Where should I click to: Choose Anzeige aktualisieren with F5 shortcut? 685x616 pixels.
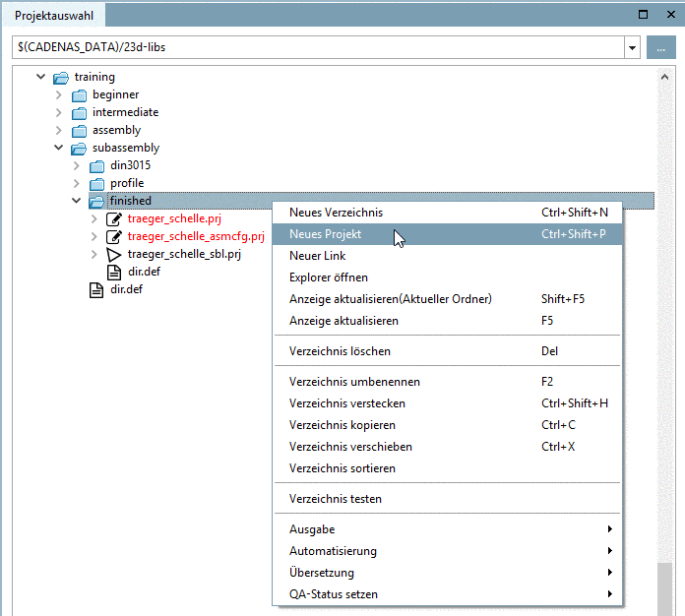(x=447, y=321)
